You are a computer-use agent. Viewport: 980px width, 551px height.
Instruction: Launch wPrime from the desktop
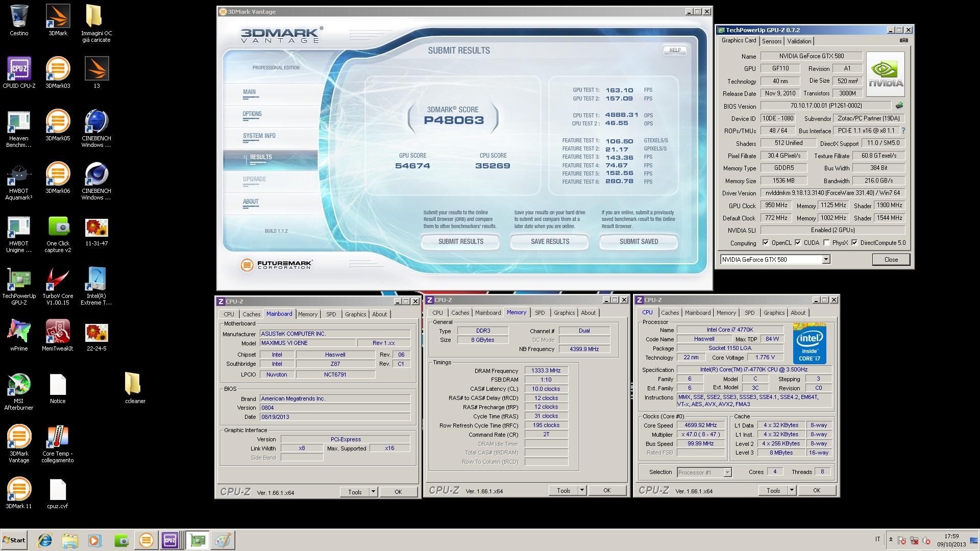click(19, 335)
